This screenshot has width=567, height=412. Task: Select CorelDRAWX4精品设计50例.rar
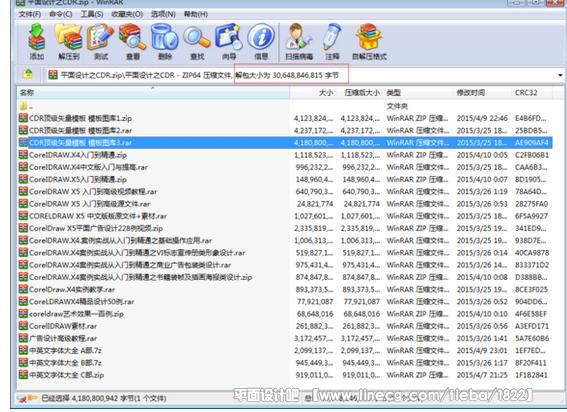coord(82,301)
